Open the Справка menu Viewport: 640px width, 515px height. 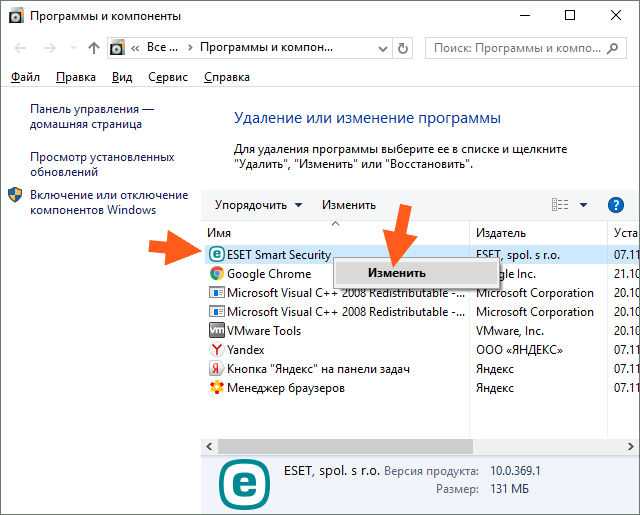[x=227, y=77]
